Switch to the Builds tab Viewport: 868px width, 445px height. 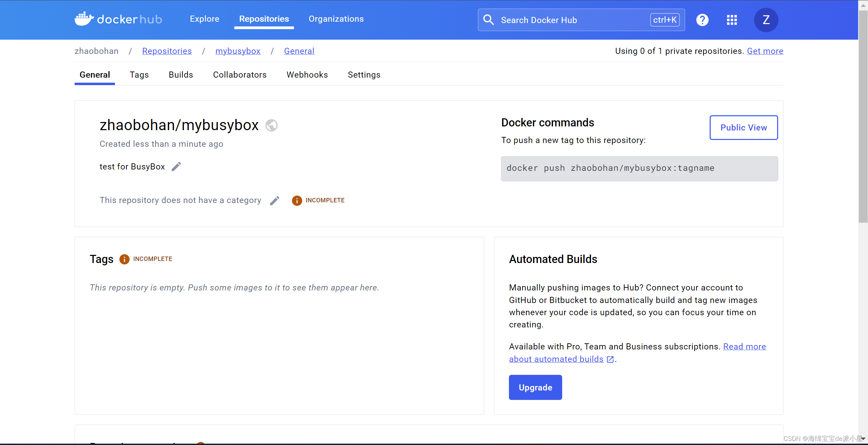[x=181, y=75]
